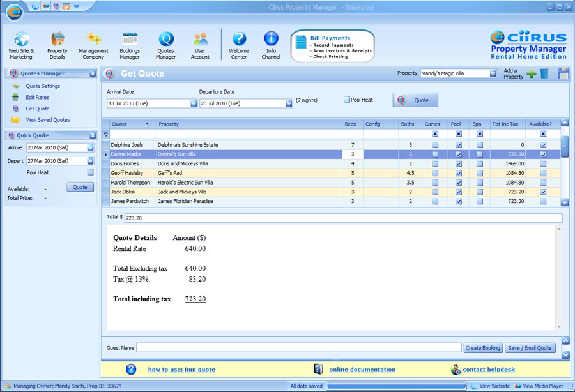Click the calendar checkmark quick access icon

point(66,6)
